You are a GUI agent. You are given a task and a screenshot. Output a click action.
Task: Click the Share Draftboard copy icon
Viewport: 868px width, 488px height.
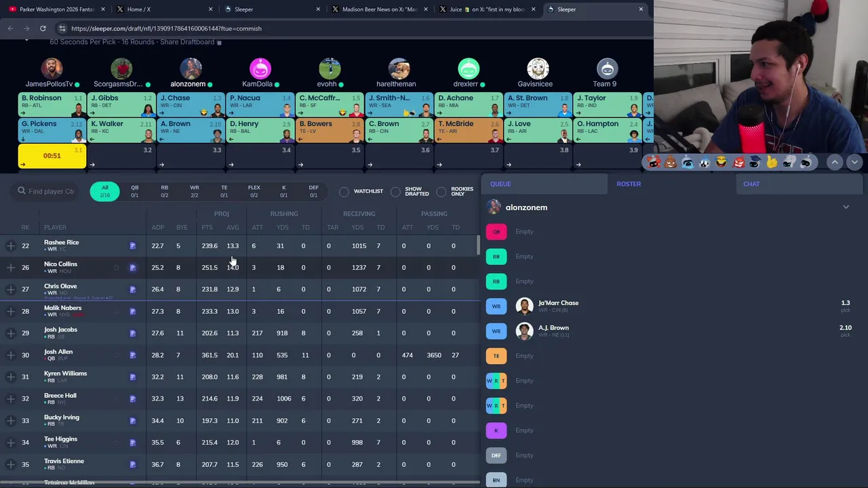point(219,42)
